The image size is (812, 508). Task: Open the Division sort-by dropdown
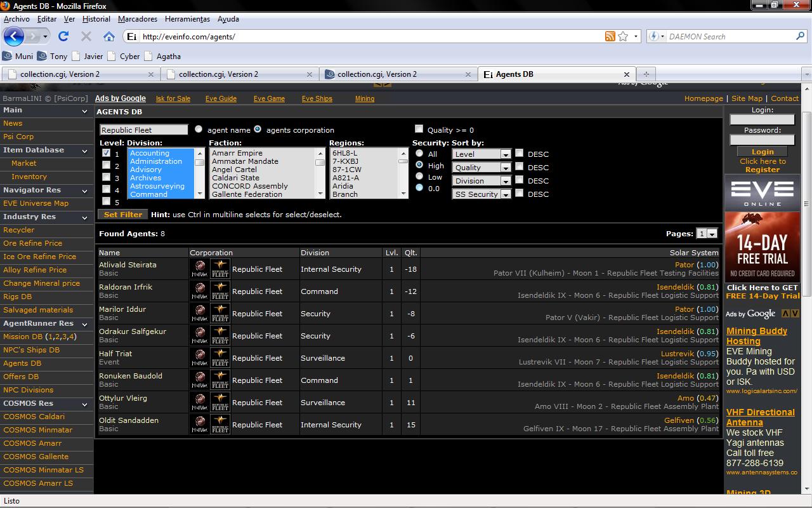pyautogui.click(x=481, y=181)
